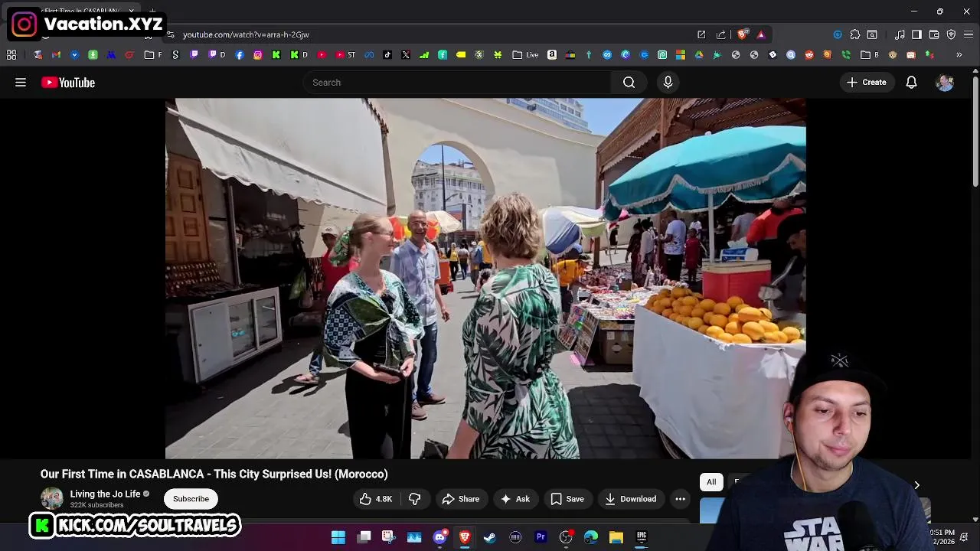This screenshot has height=551, width=980.
Task: Click the Brave Shields lion icon
Action: pos(742,34)
